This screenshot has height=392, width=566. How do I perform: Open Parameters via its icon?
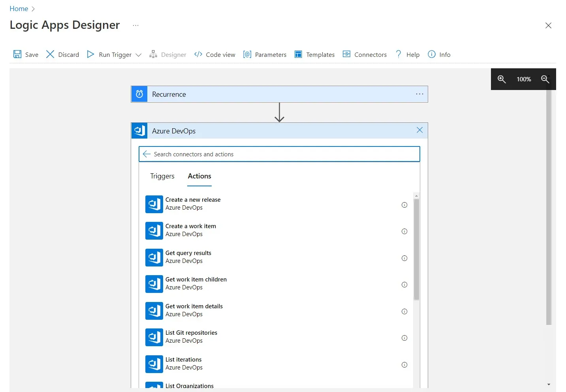(x=247, y=54)
